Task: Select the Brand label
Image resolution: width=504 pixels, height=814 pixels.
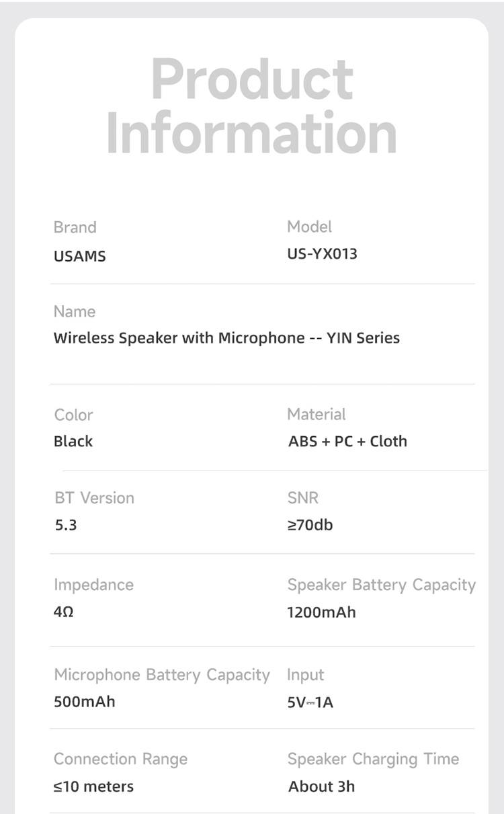Action: pos(75,227)
